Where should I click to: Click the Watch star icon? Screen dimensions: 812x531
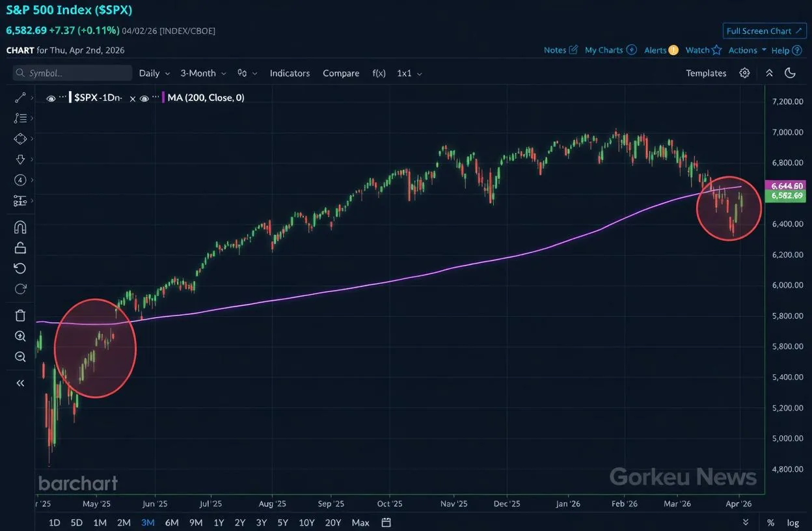pyautogui.click(x=716, y=49)
